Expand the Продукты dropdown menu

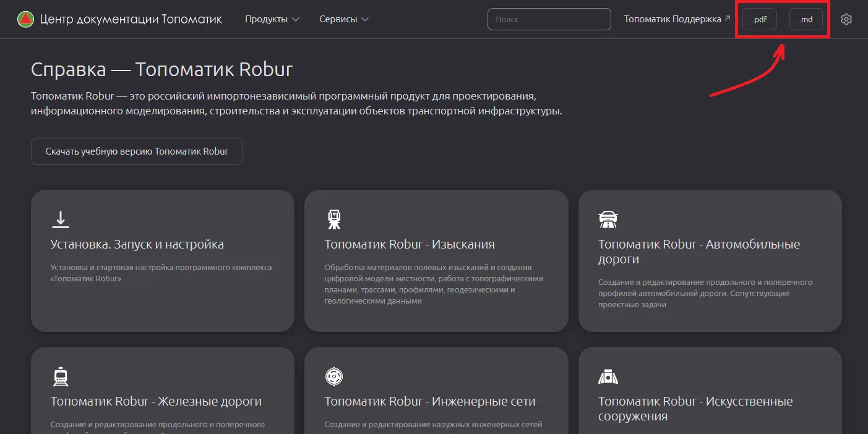272,19
